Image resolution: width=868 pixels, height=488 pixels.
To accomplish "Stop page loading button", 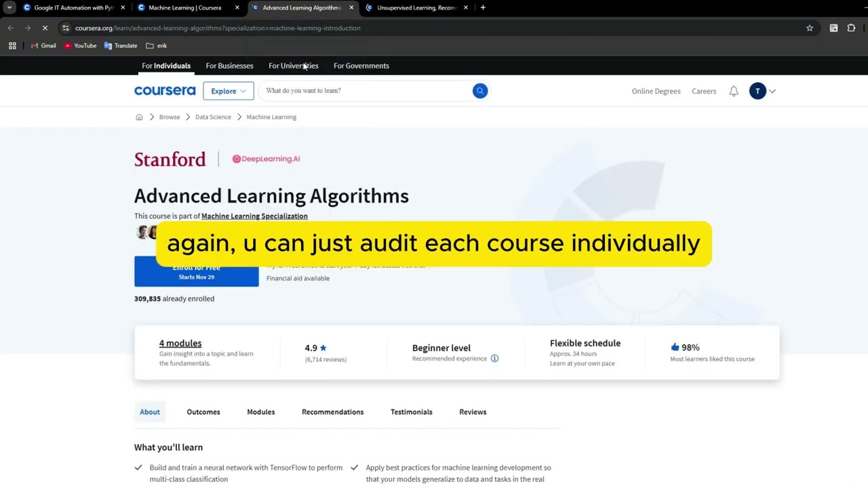I will pyautogui.click(x=45, y=28).
